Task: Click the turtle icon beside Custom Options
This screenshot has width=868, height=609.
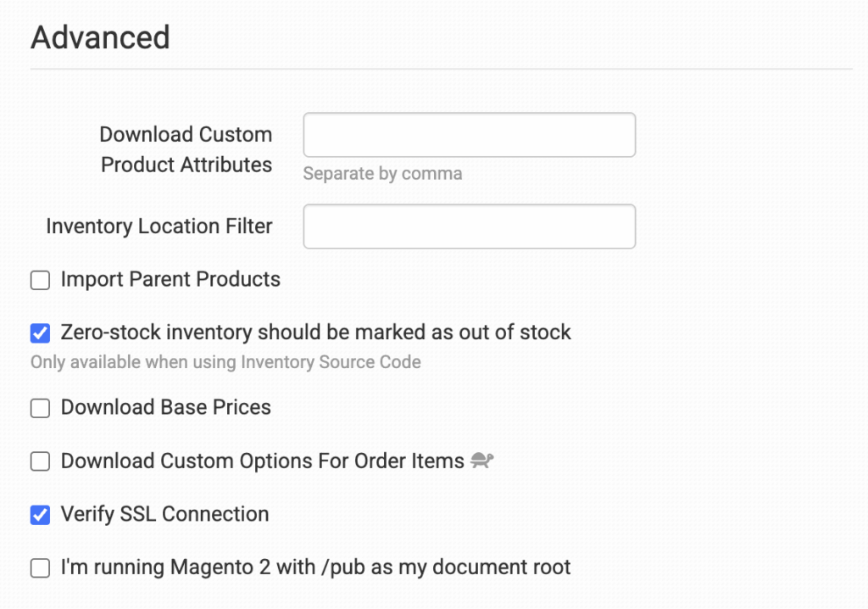Action: pos(482,461)
